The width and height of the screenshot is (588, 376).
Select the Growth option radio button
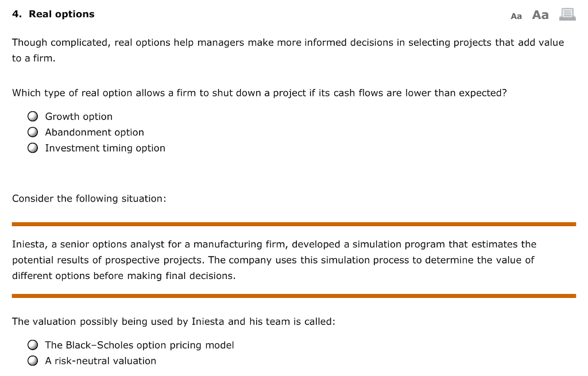click(x=33, y=116)
